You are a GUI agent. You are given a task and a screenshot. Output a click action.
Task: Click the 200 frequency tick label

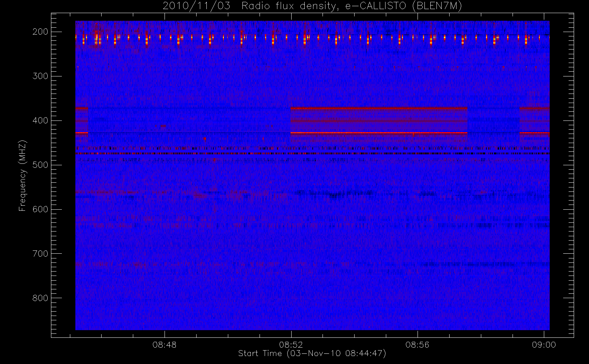40,32
